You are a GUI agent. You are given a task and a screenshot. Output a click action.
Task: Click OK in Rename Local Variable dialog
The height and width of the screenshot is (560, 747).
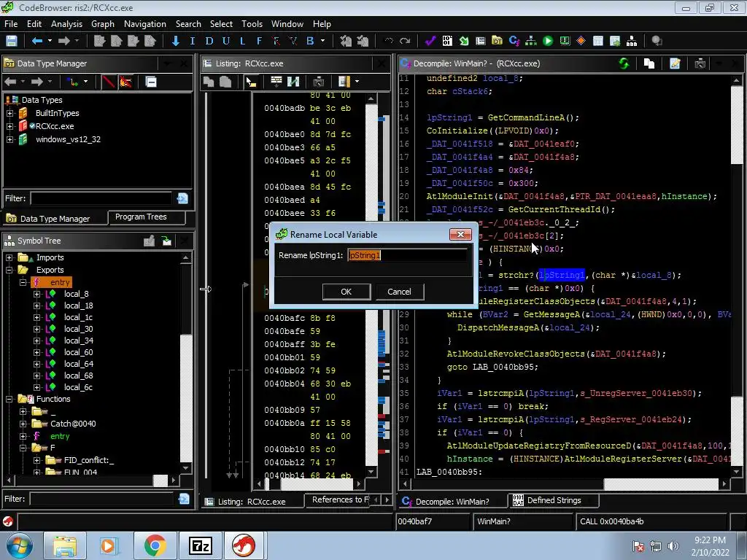(x=347, y=292)
